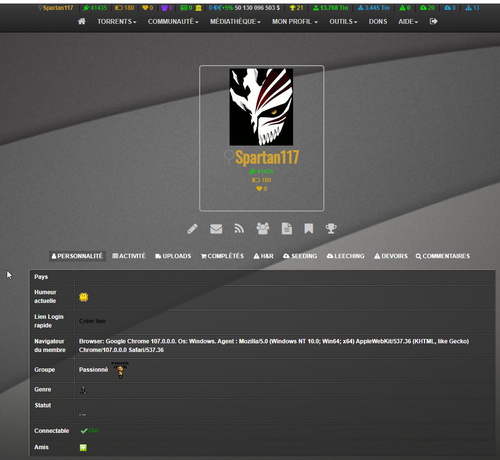Open the UPLOADS tab
The height and width of the screenshot is (460, 500).
pos(173,256)
